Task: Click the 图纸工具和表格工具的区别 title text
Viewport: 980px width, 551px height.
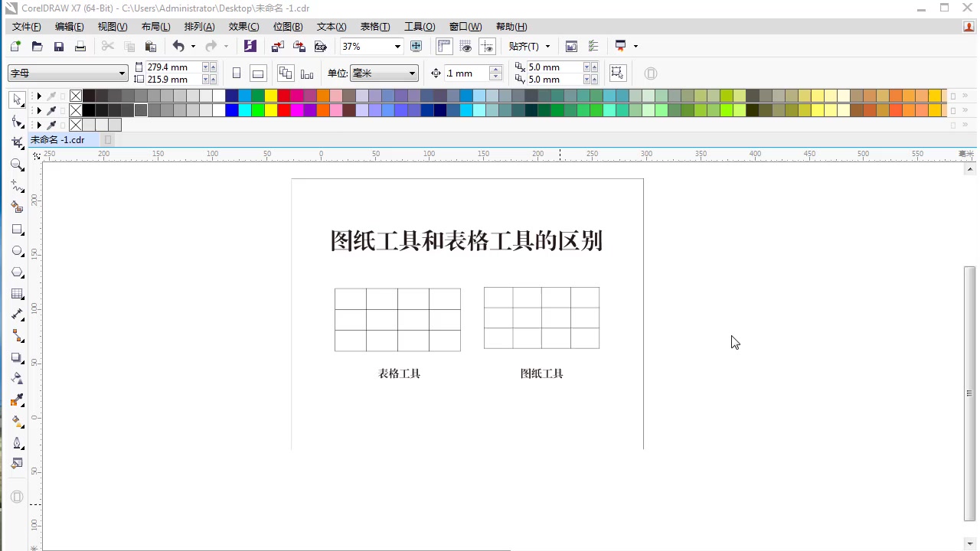Action: click(x=466, y=241)
